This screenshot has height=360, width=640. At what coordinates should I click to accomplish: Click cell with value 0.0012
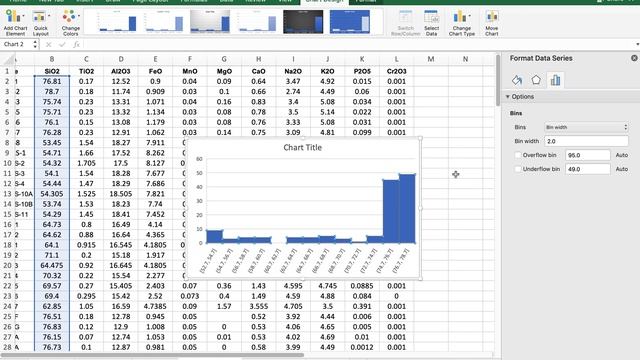pos(362,347)
